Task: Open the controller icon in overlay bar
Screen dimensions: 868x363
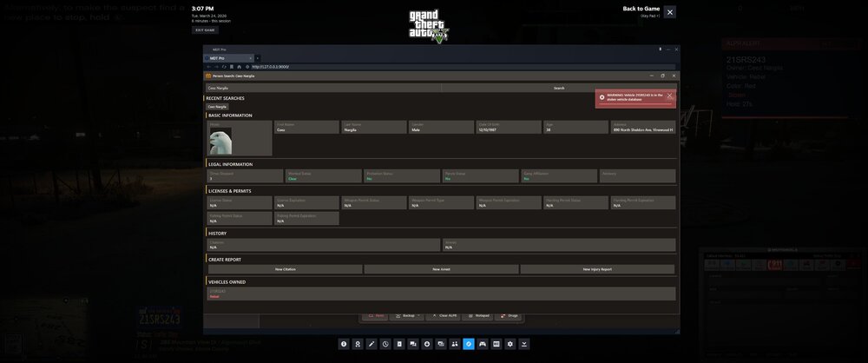Action: [x=482, y=344]
